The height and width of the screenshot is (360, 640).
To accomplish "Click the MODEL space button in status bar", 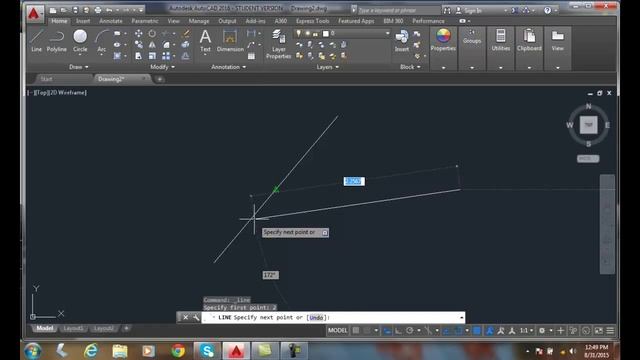I will (x=338, y=331).
